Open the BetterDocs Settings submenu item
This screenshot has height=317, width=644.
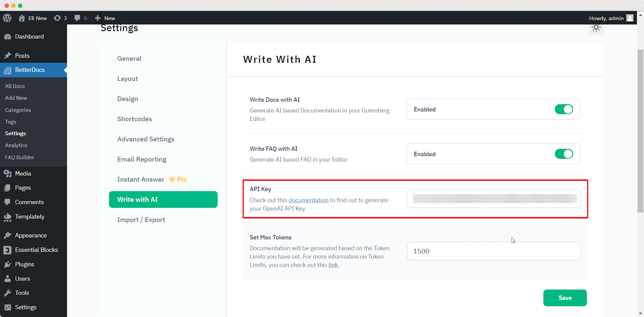click(x=15, y=133)
